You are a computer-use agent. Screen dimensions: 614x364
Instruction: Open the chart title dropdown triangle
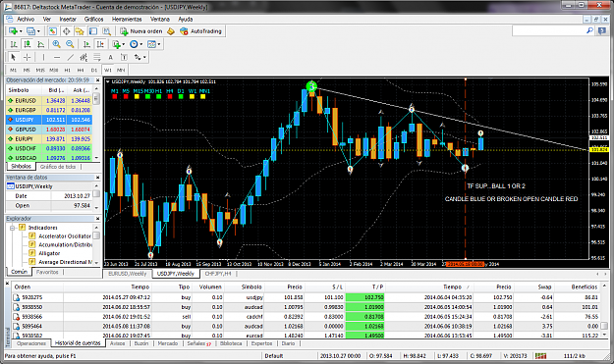click(108, 81)
